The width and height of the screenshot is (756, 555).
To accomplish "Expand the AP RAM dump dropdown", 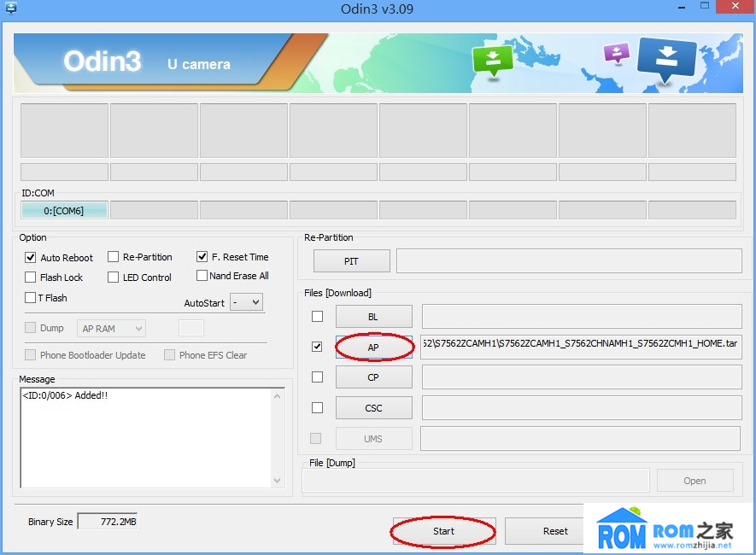I will [x=111, y=329].
